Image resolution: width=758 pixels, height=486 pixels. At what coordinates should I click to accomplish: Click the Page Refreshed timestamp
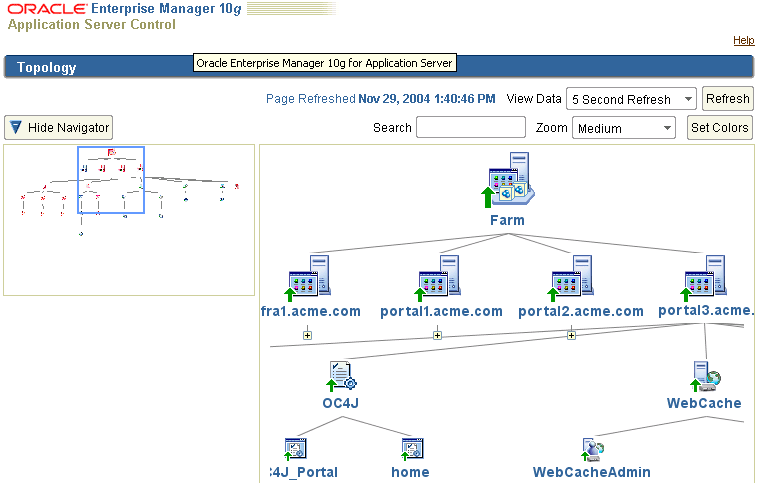tap(380, 99)
